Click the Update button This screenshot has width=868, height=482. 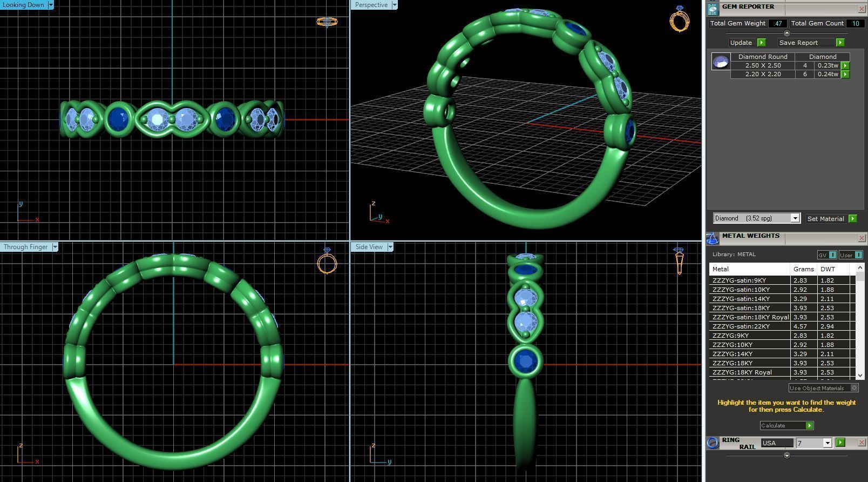click(x=741, y=43)
